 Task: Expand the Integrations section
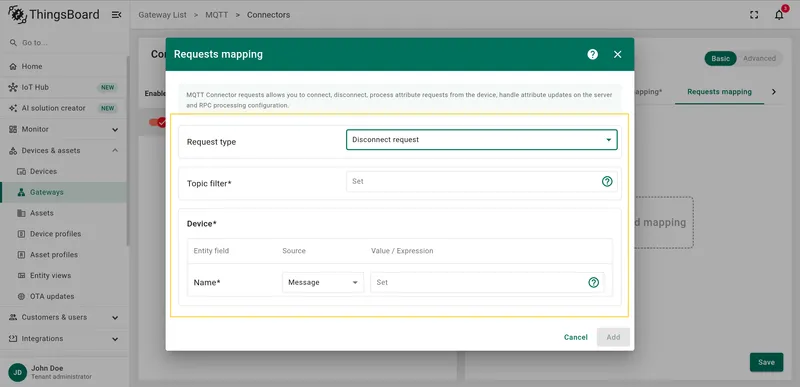pyautogui.click(x=64, y=339)
